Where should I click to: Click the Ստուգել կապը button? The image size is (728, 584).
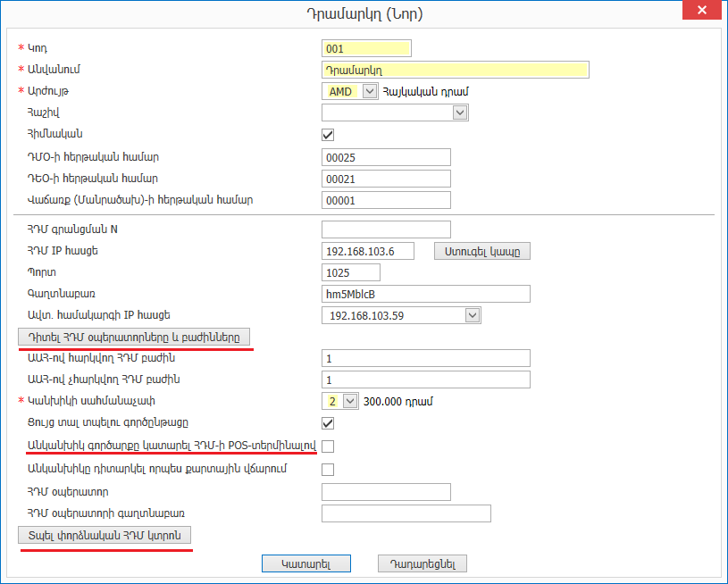[482, 251]
